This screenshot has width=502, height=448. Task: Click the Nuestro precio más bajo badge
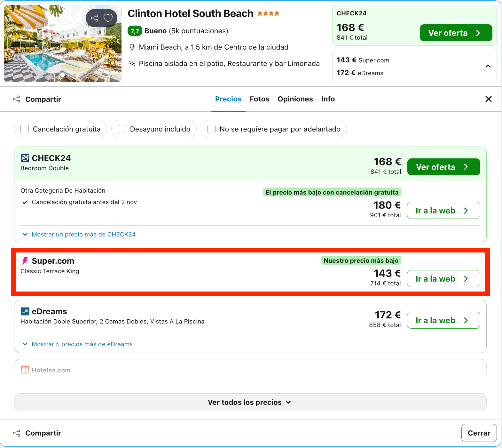pyautogui.click(x=361, y=260)
